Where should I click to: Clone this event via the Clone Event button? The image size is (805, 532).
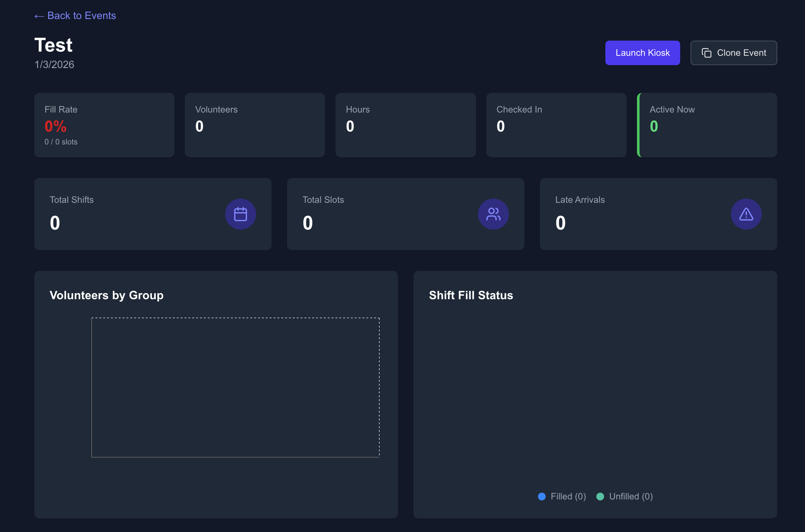(x=734, y=53)
